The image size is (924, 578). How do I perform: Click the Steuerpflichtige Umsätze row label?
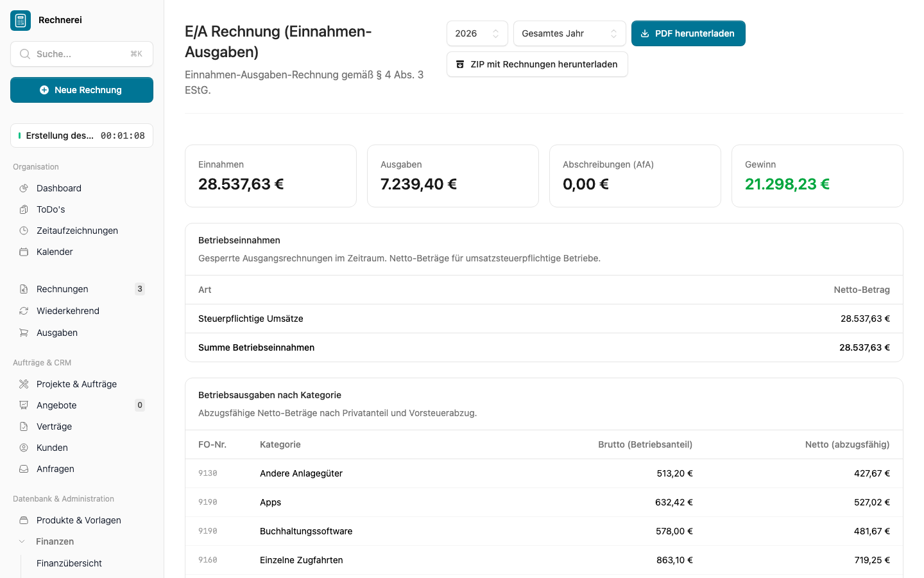251,319
